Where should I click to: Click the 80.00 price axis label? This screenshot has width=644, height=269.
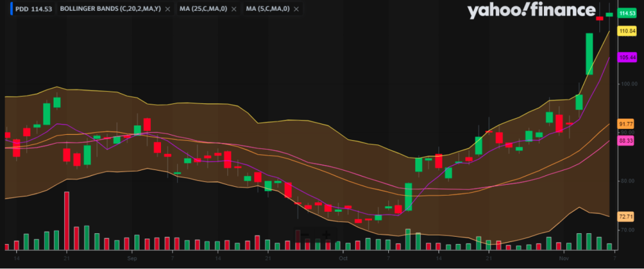(x=627, y=181)
